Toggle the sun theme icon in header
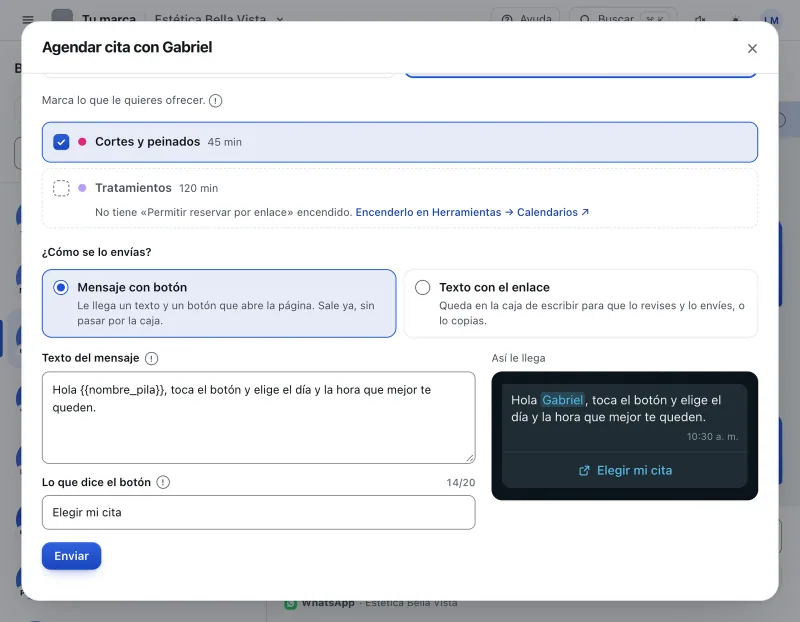 735,19
